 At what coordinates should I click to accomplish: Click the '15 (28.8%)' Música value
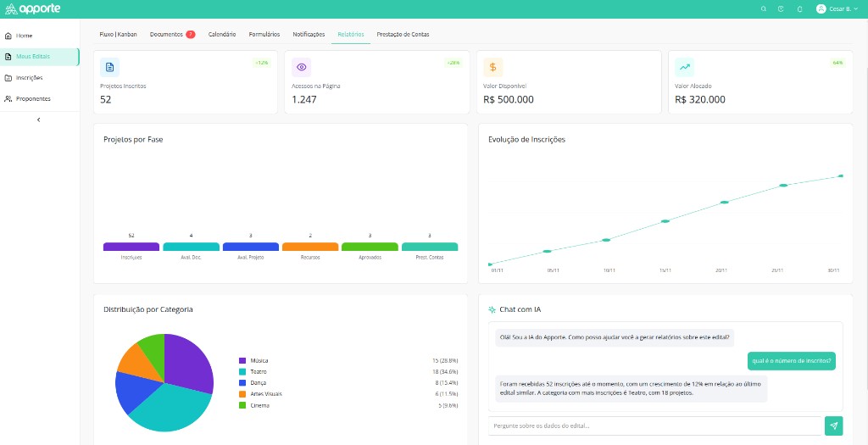coord(445,360)
